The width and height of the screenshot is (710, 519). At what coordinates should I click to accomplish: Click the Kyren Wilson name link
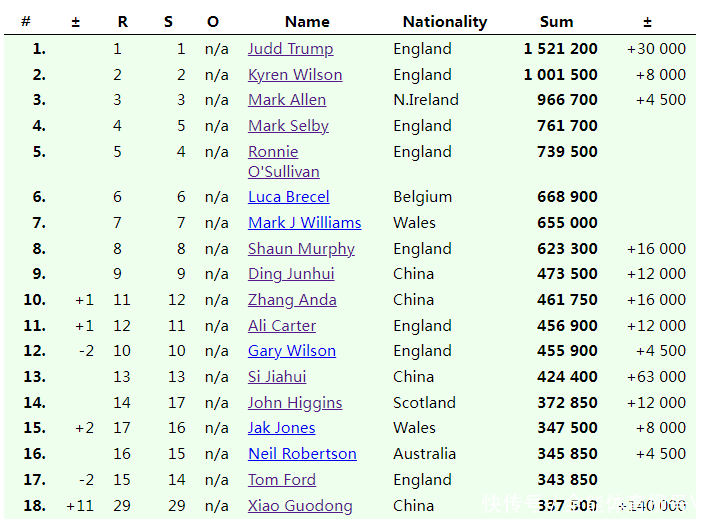click(295, 75)
